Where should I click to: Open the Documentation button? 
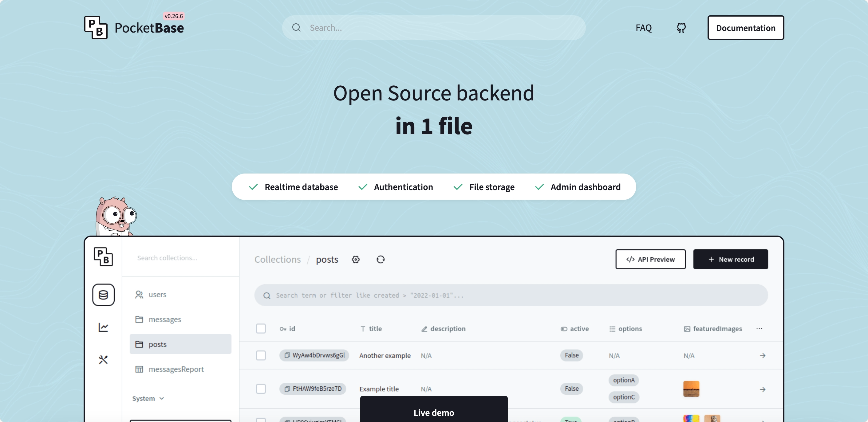[x=745, y=28]
